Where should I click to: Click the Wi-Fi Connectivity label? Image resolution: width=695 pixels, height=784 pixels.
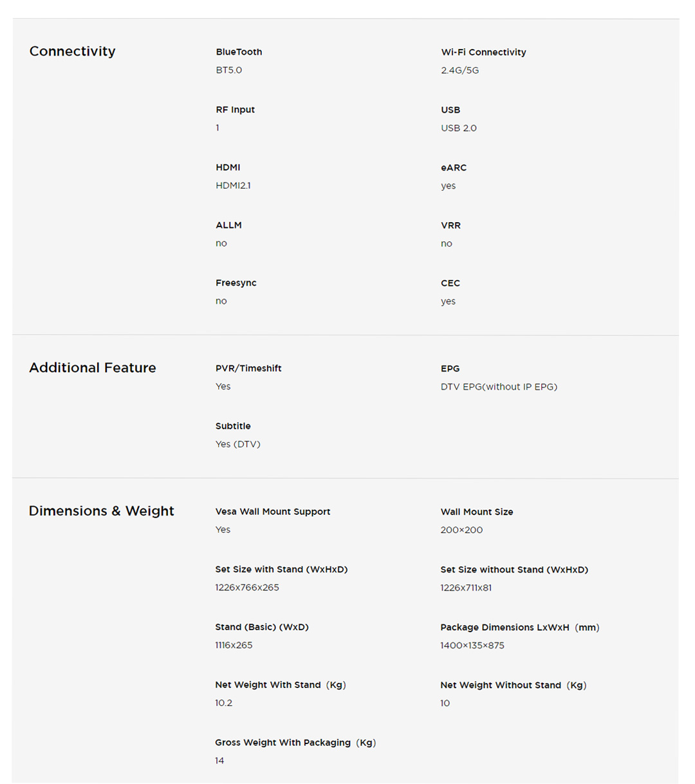click(483, 52)
